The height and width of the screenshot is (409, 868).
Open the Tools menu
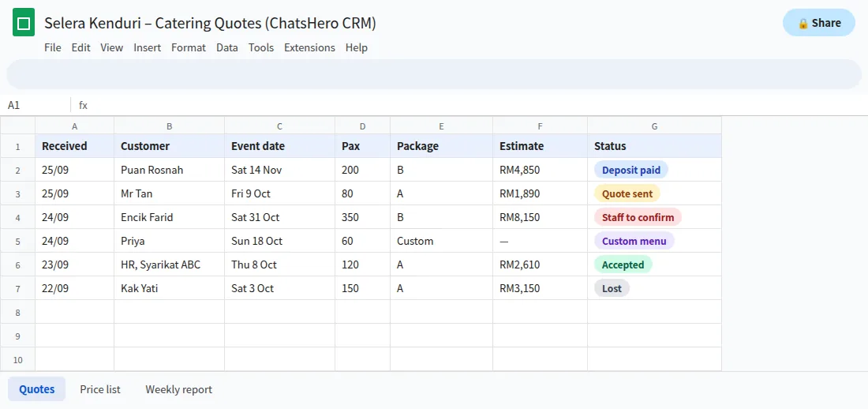tap(261, 47)
